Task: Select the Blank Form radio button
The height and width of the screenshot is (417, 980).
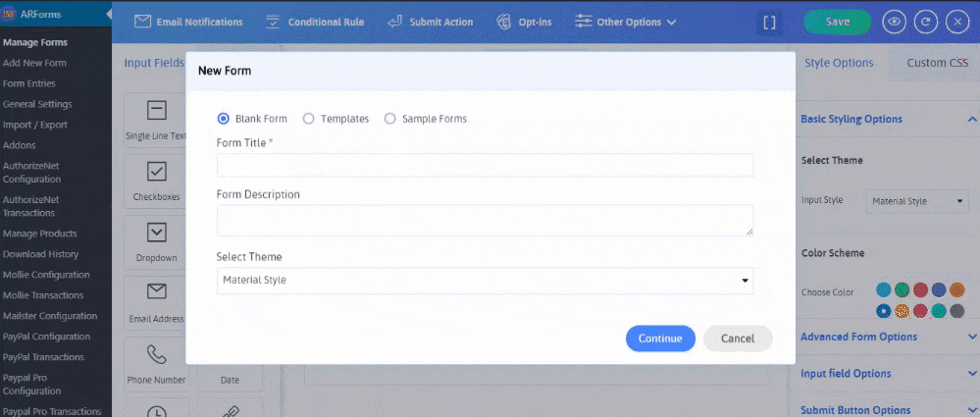Action: point(224,119)
